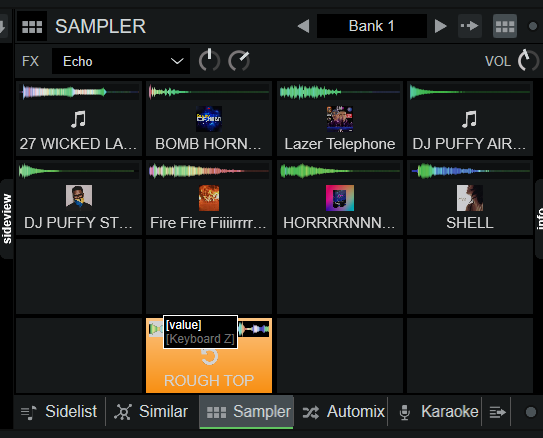Trigger the Lazer Telephone sample pad

[340, 119]
